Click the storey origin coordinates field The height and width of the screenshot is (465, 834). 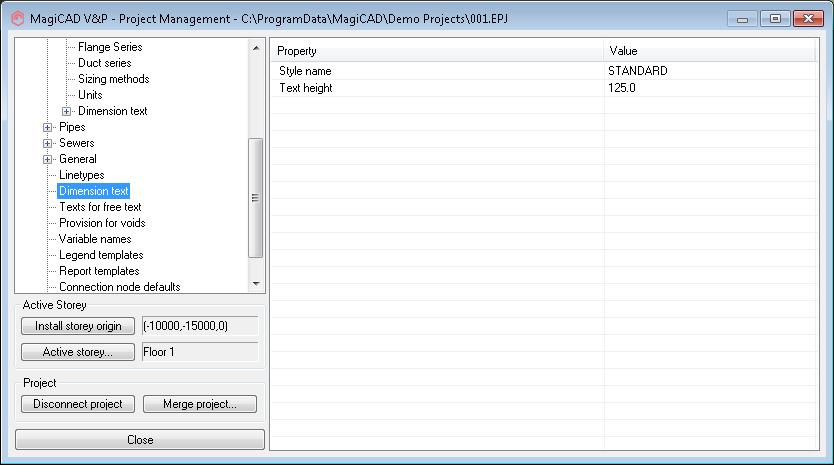[x=200, y=326]
